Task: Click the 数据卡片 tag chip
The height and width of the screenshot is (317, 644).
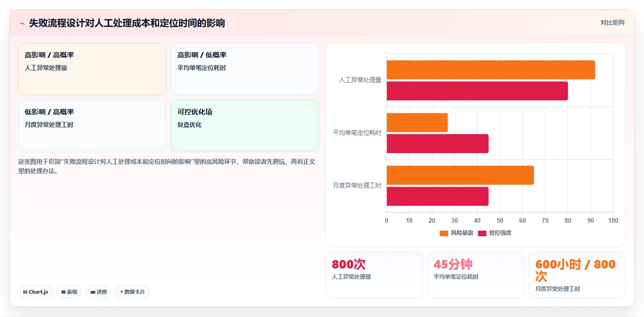Action: coord(132,292)
